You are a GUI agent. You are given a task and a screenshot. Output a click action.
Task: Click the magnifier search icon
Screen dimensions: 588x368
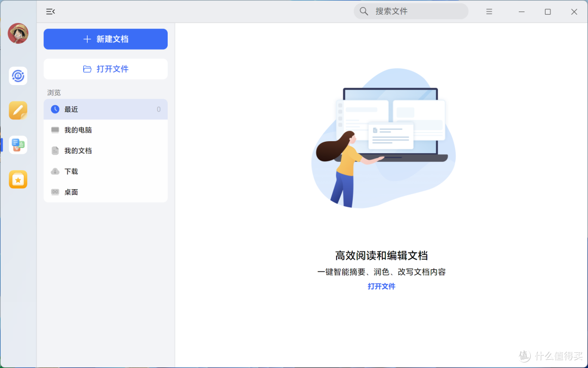[x=364, y=11]
